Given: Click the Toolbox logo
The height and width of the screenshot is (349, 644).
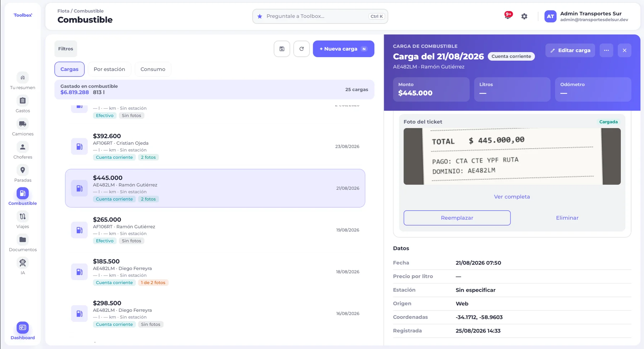Looking at the screenshot, I should (23, 15).
